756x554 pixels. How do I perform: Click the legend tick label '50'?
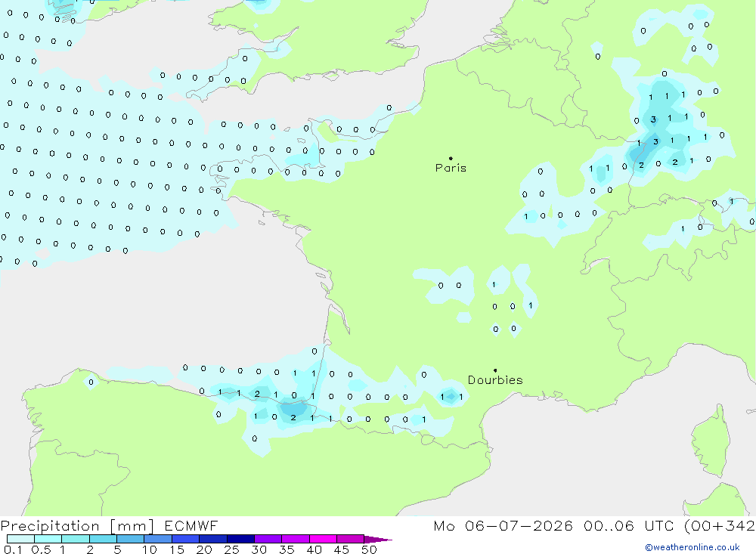click(x=369, y=549)
